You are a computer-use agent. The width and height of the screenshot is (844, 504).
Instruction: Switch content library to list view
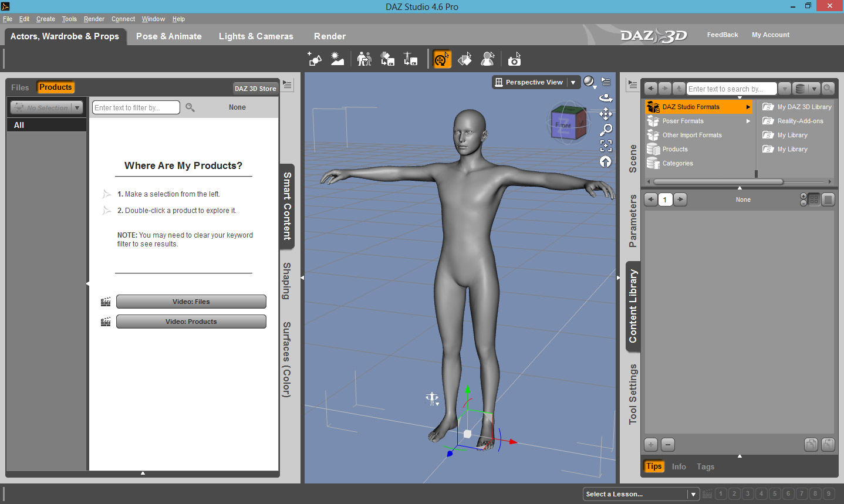[828, 199]
